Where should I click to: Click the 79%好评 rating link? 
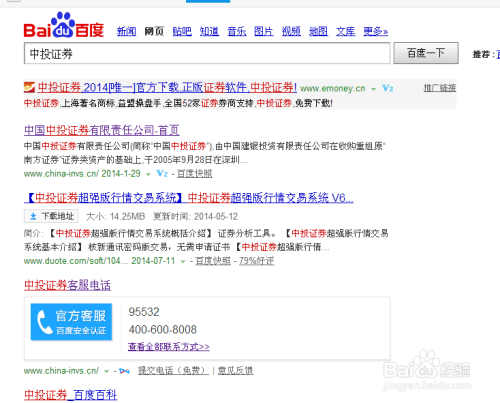tap(257, 261)
